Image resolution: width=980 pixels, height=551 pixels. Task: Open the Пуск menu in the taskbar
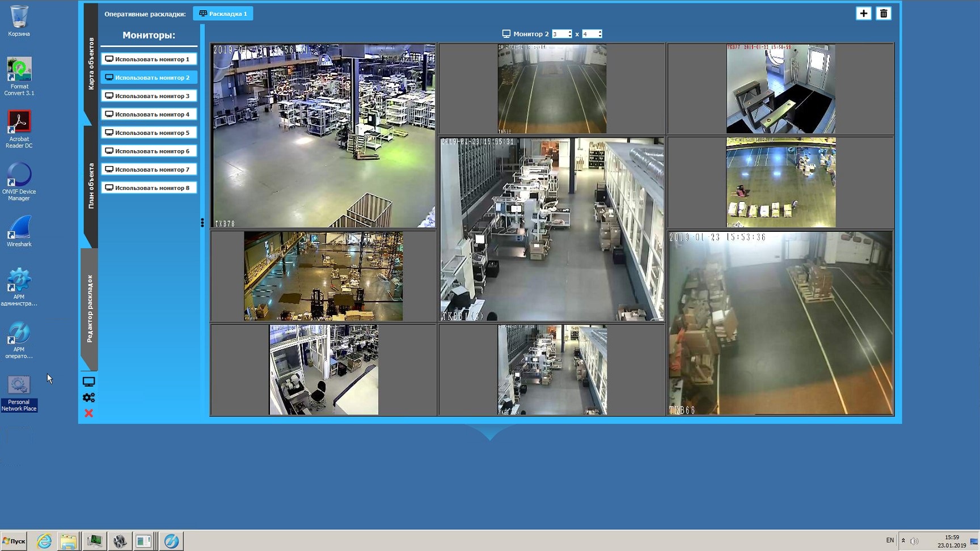[x=15, y=541]
